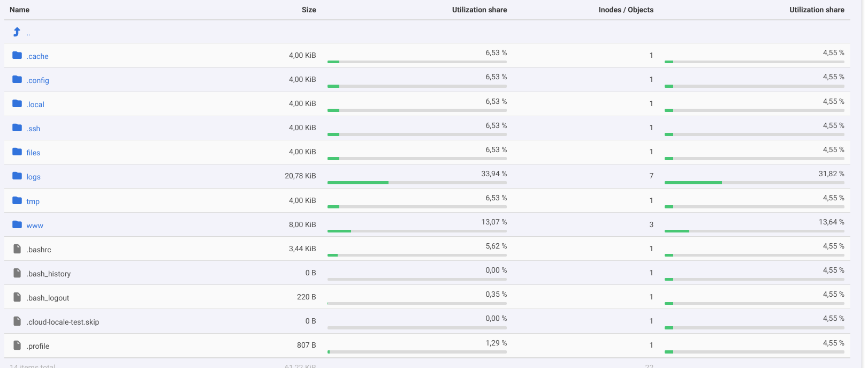Click the .bashrc file icon
Screen dimensions: 868x368
[17, 249]
